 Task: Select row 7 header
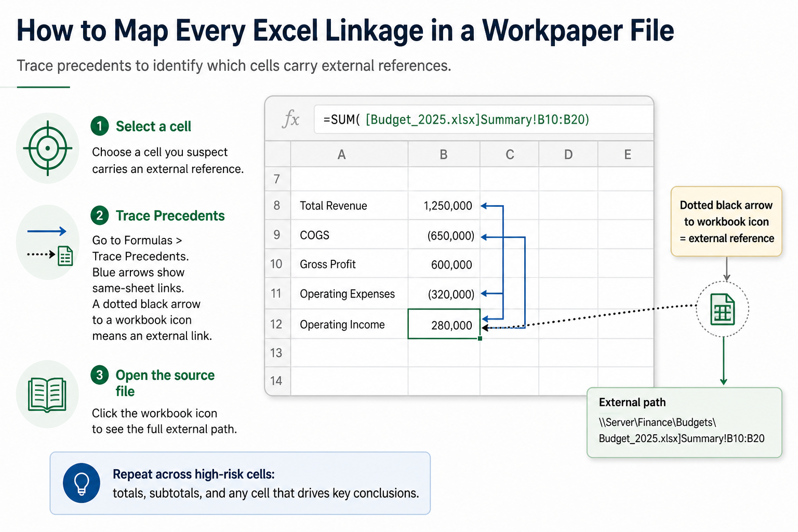coord(277,179)
